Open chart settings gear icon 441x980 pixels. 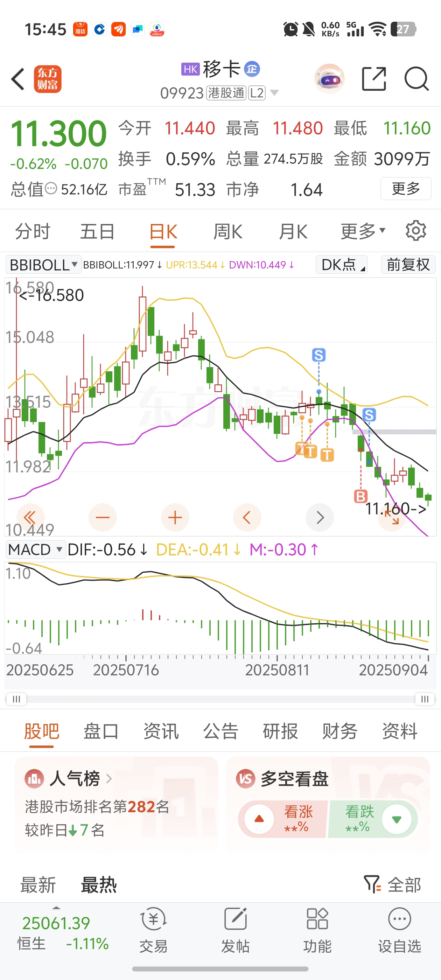click(x=415, y=231)
